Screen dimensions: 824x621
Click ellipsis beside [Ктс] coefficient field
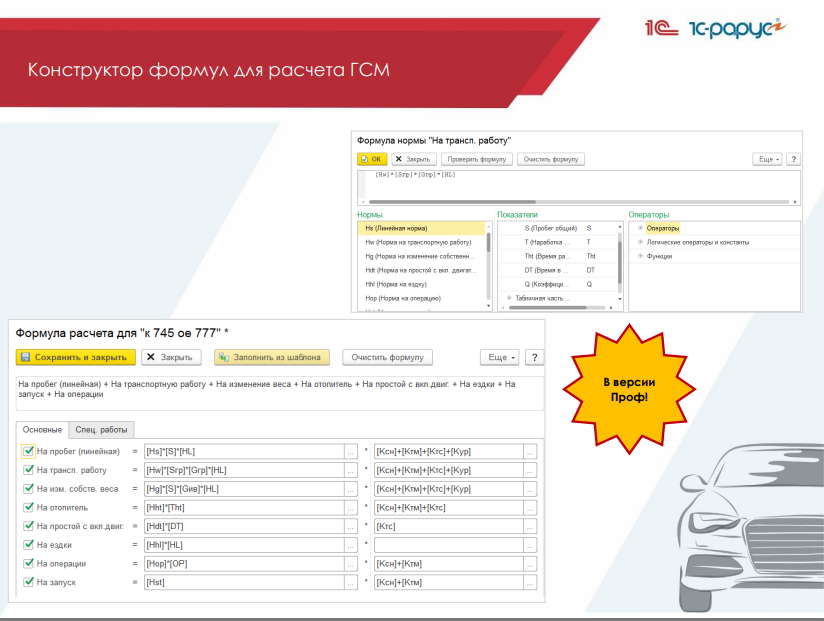tap(530, 526)
